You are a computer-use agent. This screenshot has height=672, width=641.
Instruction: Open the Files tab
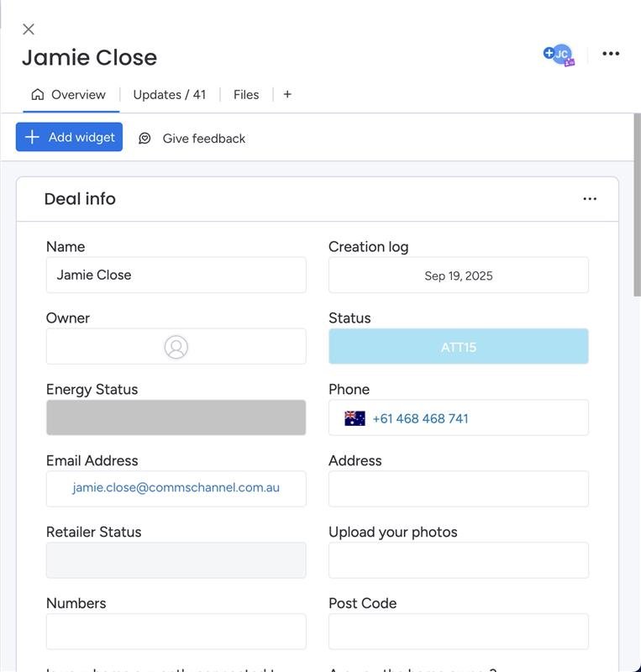246,95
